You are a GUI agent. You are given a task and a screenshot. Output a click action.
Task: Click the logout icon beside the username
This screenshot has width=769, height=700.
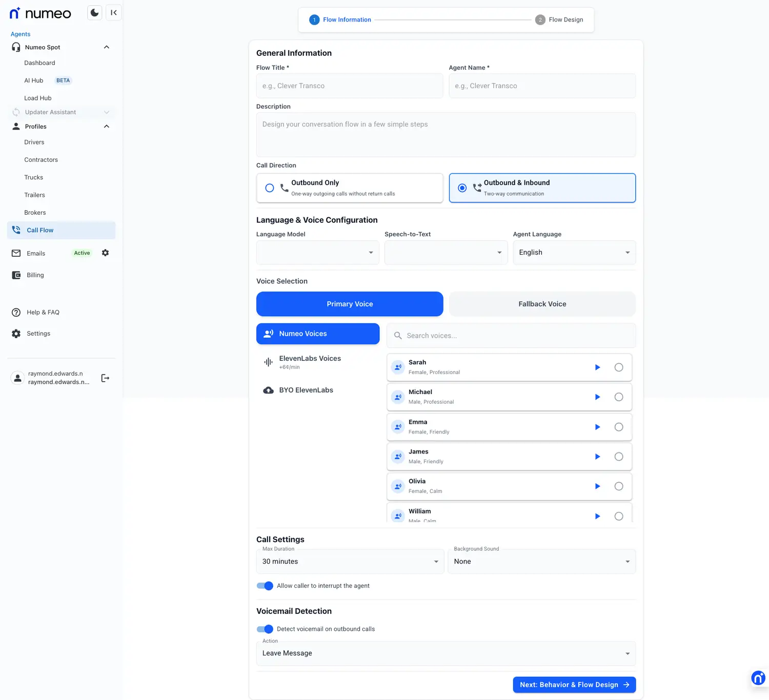click(105, 378)
